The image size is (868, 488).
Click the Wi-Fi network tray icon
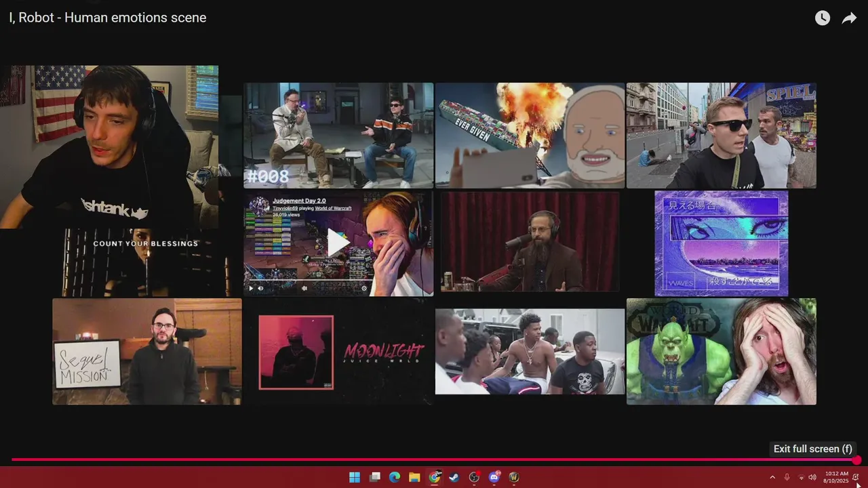[801, 477]
